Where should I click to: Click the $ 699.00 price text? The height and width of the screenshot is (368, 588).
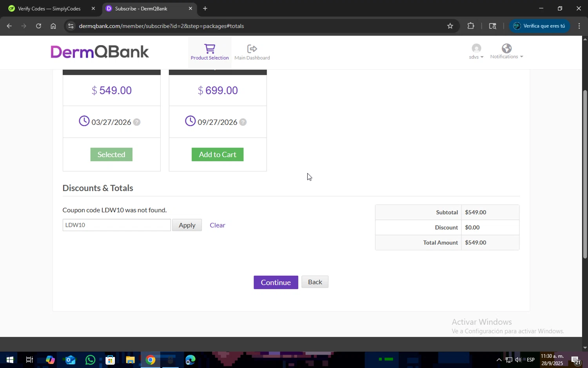point(218,91)
